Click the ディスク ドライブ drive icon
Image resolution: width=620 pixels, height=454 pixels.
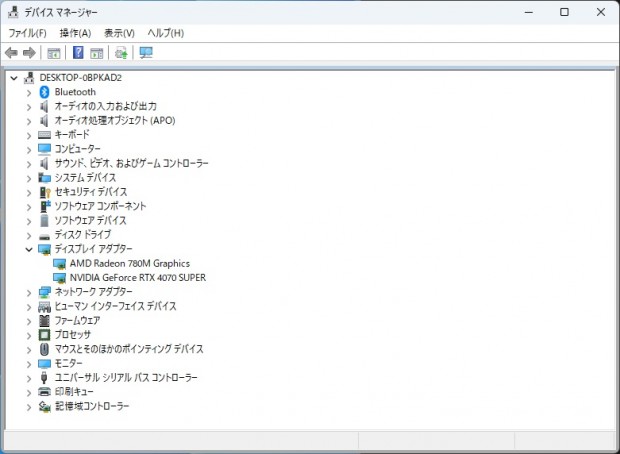[x=44, y=236]
